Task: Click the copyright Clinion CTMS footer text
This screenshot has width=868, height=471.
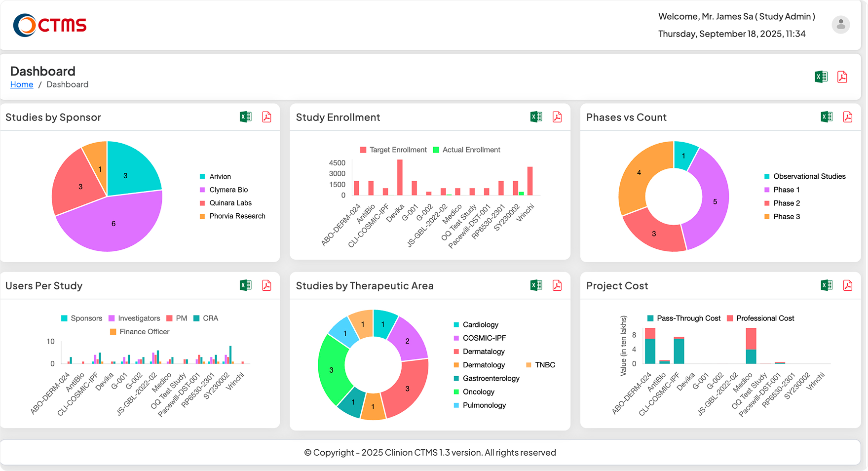Action: (x=430, y=452)
